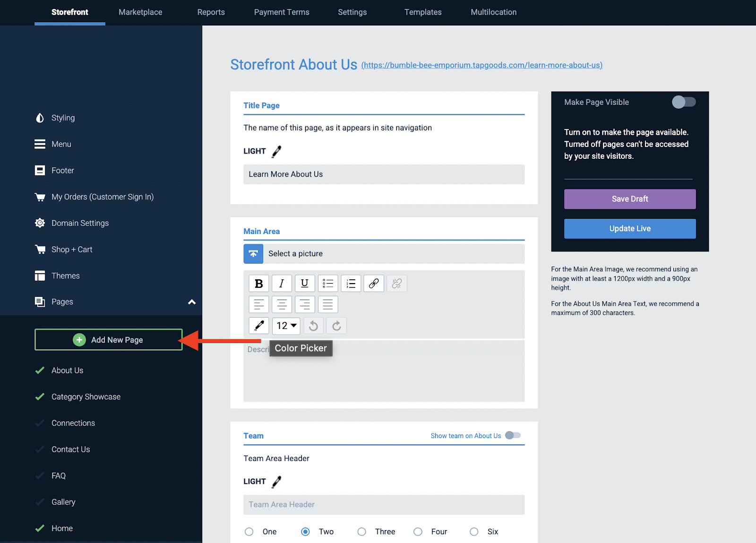
Task: Edit the LIGHT title color with pencil
Action: pyautogui.click(x=276, y=151)
